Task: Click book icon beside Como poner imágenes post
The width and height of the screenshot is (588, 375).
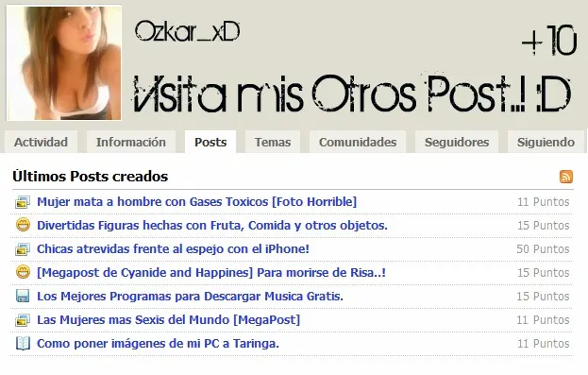Action: (x=23, y=344)
